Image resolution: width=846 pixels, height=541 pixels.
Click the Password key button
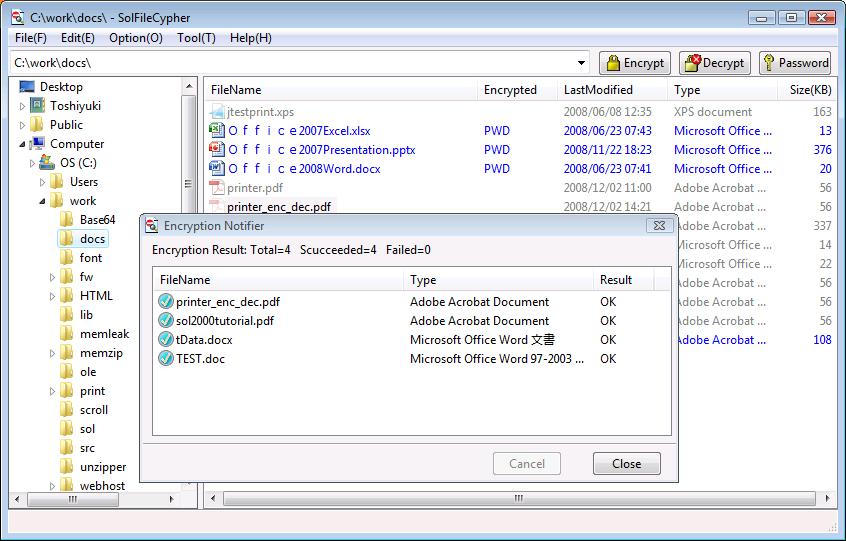point(795,63)
